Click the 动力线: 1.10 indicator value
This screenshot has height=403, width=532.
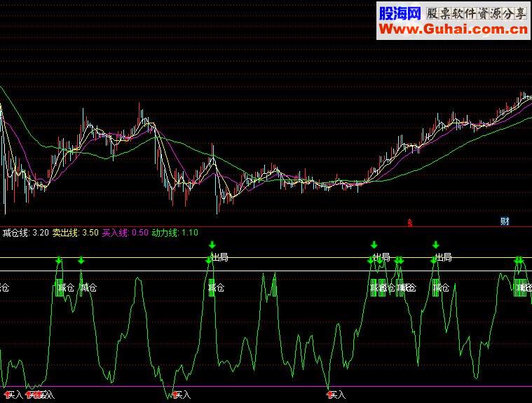coord(175,233)
